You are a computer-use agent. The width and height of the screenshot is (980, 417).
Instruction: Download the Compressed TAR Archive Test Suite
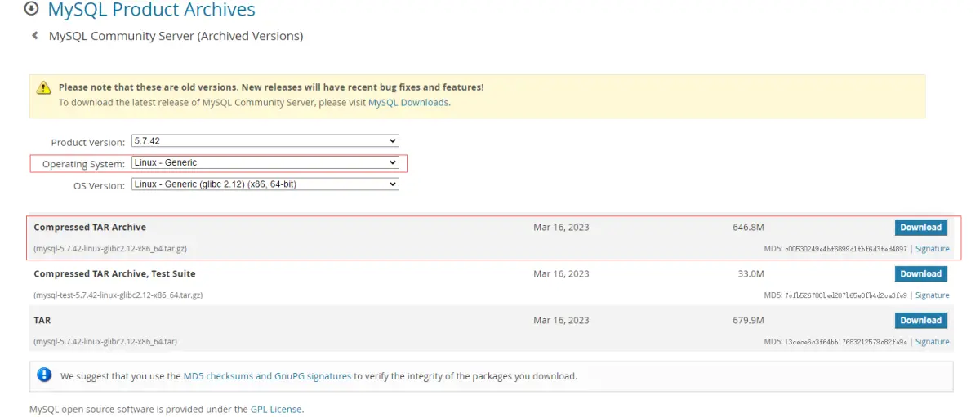coord(921,274)
